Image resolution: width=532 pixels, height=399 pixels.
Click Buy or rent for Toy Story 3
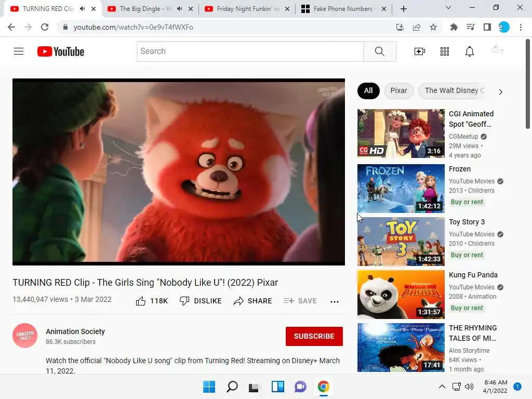click(467, 255)
